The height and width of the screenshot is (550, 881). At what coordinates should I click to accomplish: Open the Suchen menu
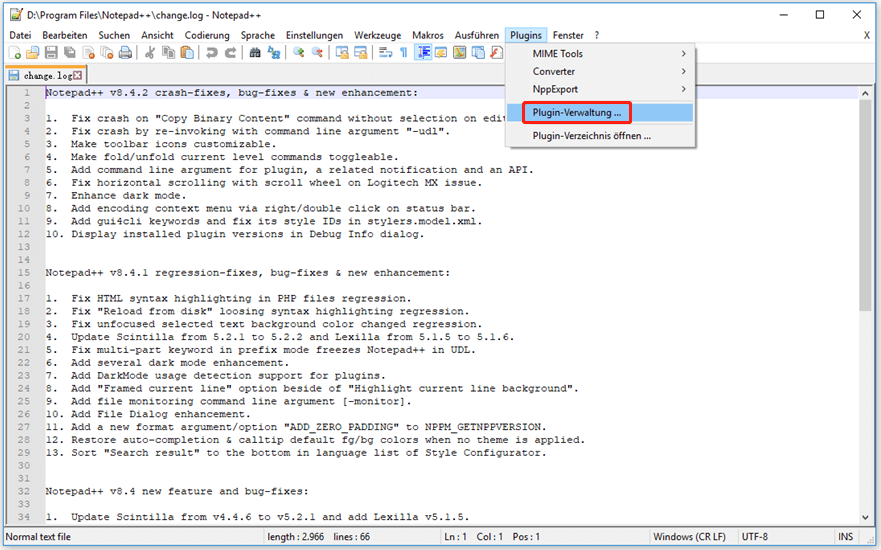114,35
